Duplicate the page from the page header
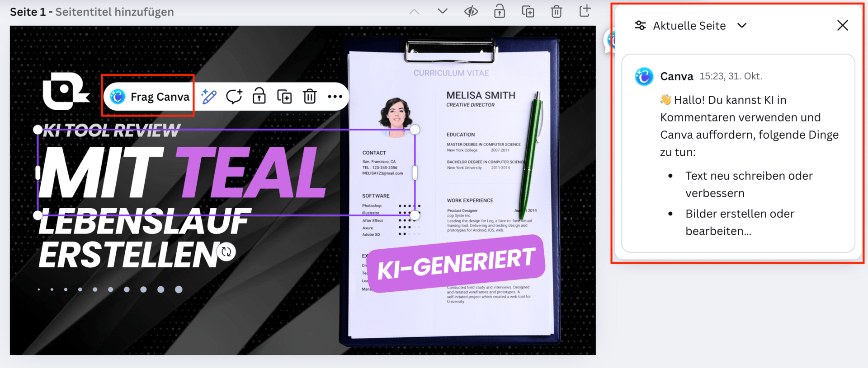The height and width of the screenshot is (368, 868). pos(528,11)
